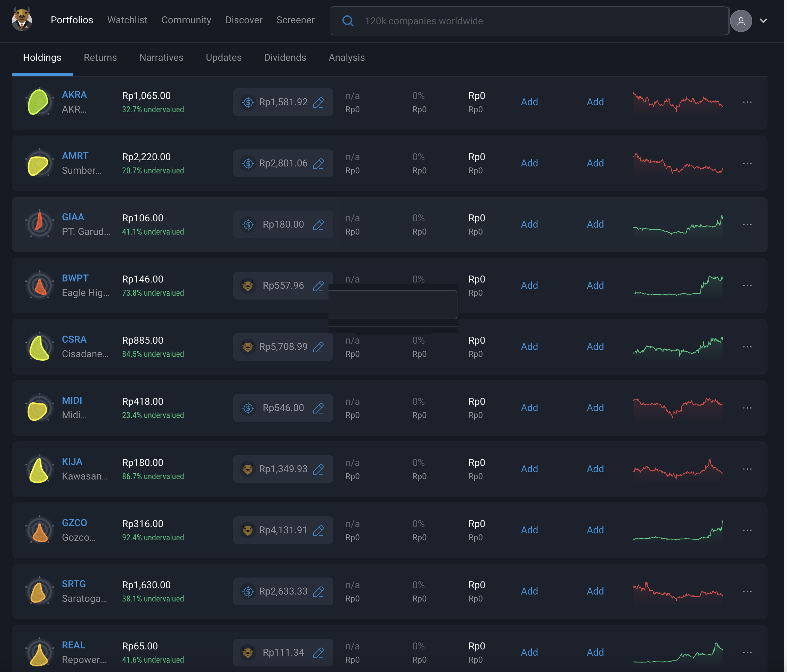Click the pencil icon beside Rp180.00 for GIAA

[x=318, y=224]
